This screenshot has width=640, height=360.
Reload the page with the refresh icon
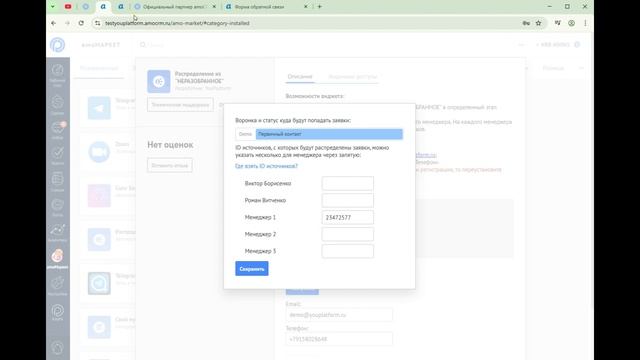(81, 23)
